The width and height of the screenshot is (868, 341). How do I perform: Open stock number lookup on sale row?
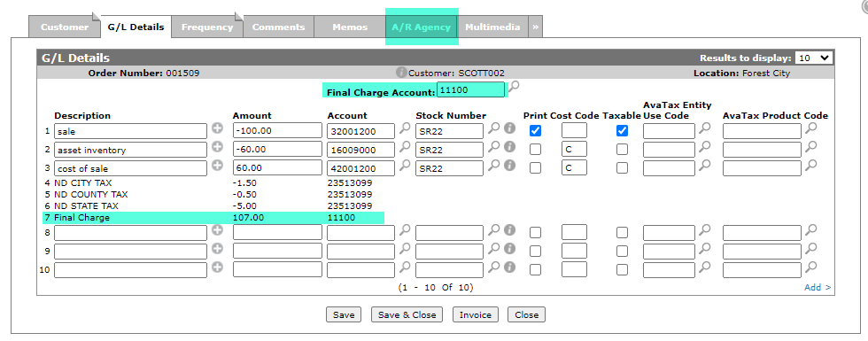point(493,128)
